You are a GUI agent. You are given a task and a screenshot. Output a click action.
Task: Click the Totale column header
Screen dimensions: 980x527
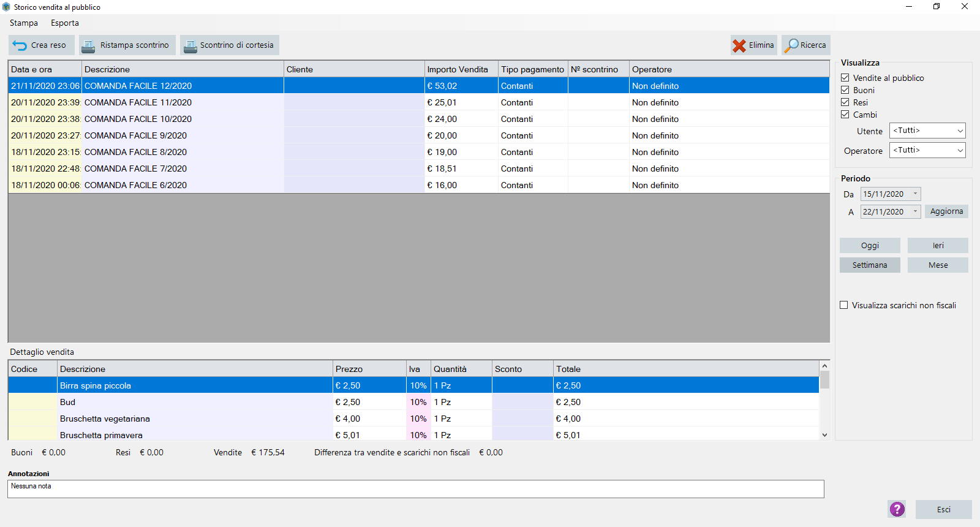[686, 369]
